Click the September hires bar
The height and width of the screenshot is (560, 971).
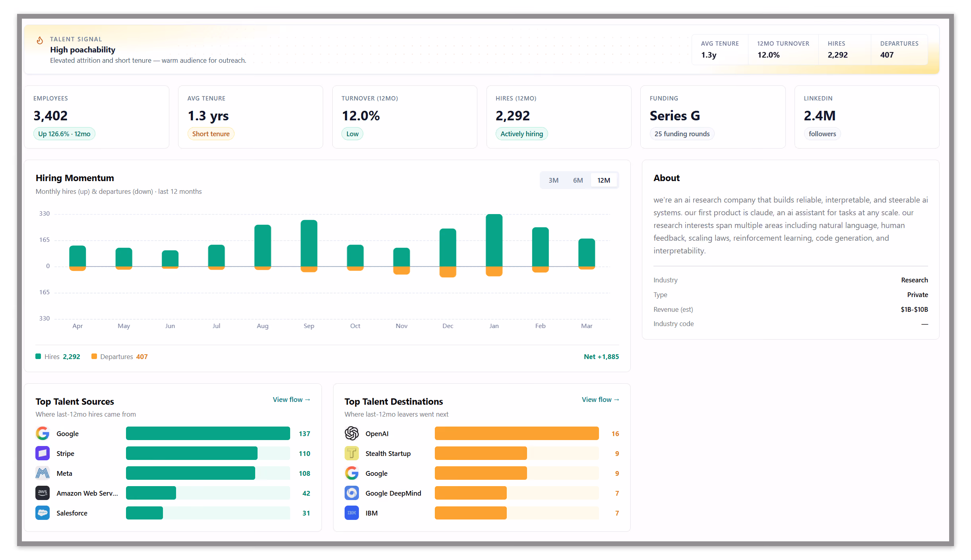[x=309, y=243]
